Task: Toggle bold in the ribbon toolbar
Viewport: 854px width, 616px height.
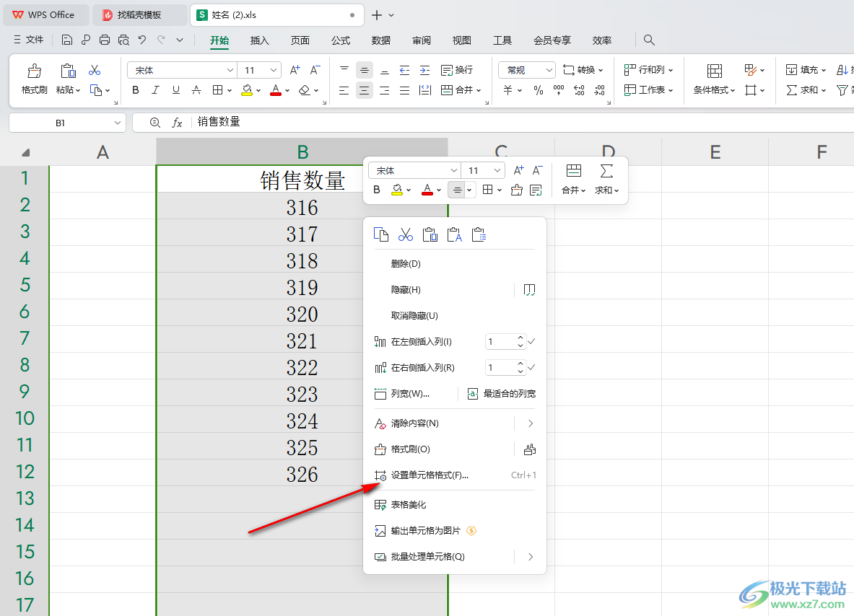Action: tap(135, 90)
